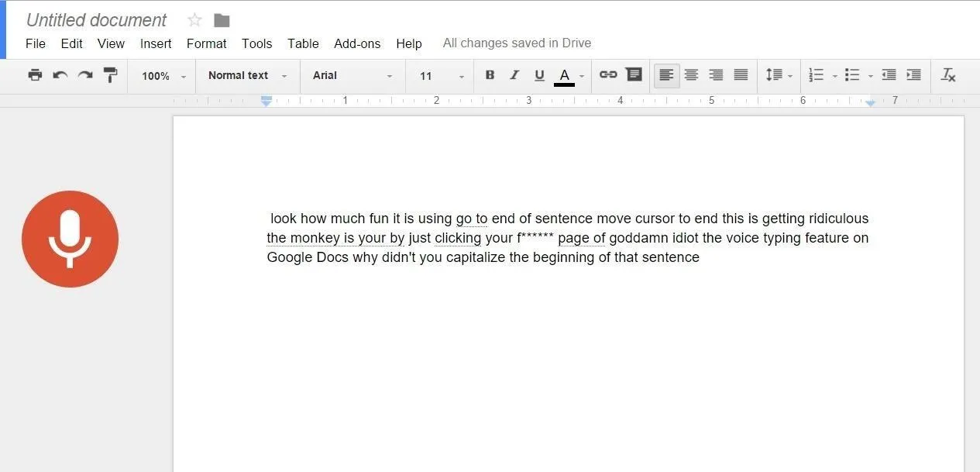Open the Normal text style dropdown
The height and width of the screenshot is (472, 980).
(247, 75)
